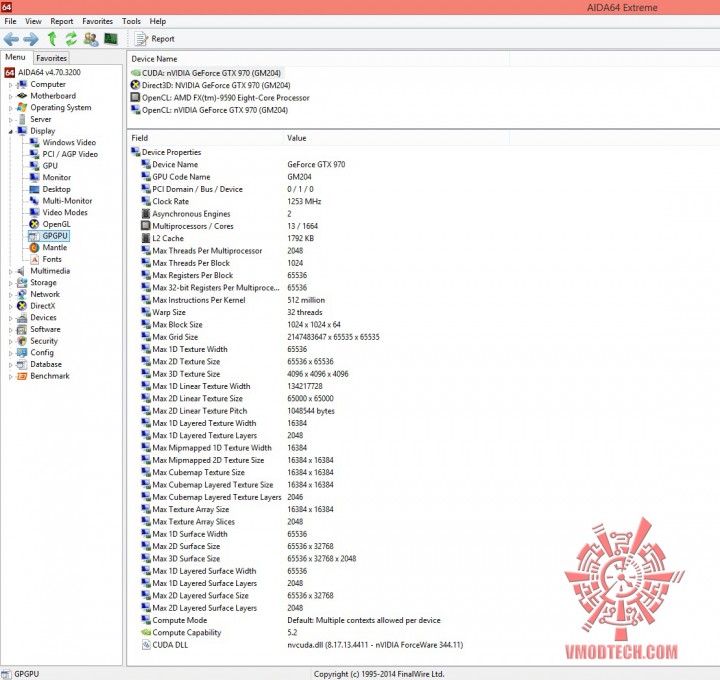Select the Video Modes tree item

[x=65, y=213]
